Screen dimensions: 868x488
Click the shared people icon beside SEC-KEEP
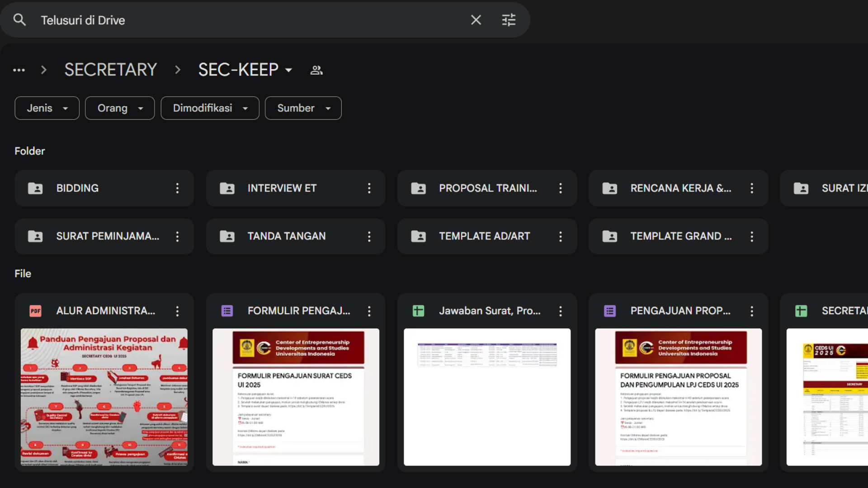[316, 70]
